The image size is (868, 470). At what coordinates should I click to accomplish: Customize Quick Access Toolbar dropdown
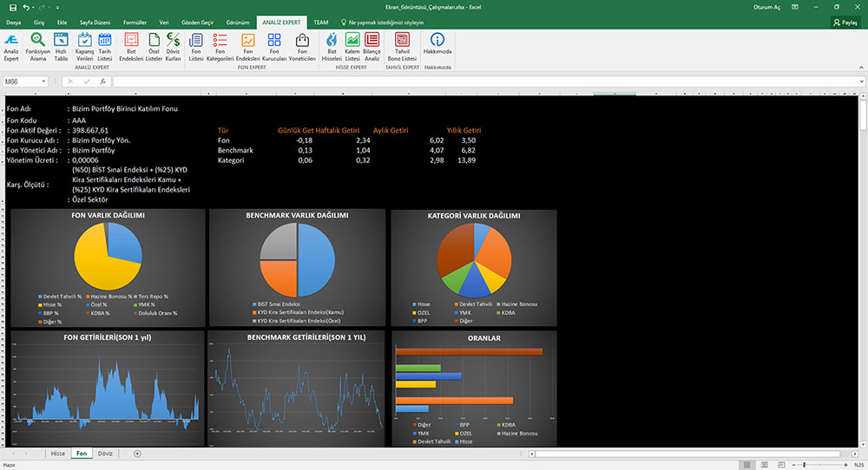57,7
